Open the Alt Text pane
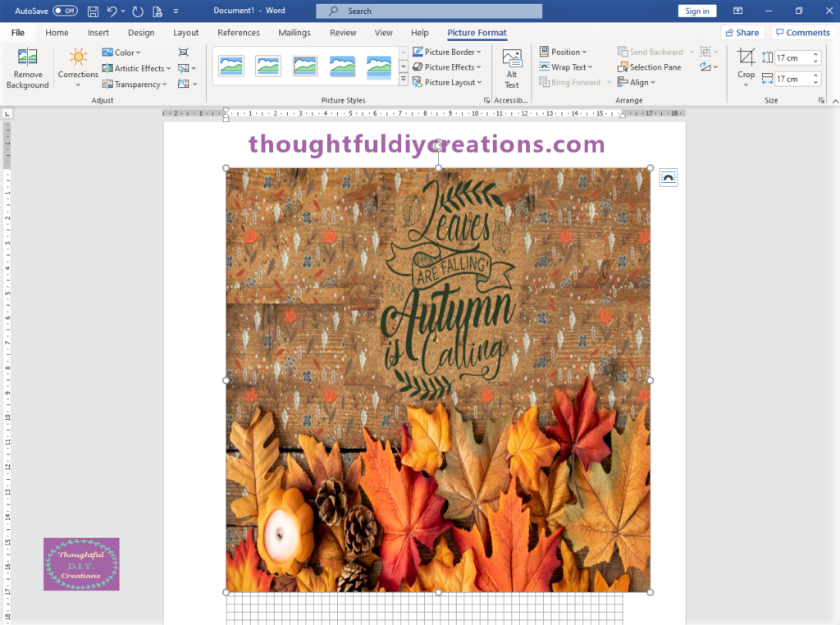This screenshot has width=840, height=625. tap(512, 69)
